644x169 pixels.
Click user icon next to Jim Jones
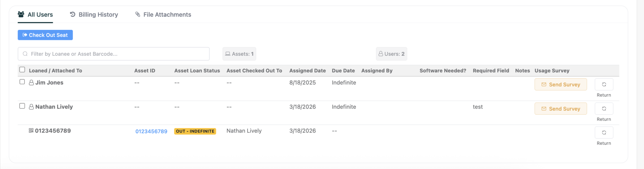[x=31, y=82]
